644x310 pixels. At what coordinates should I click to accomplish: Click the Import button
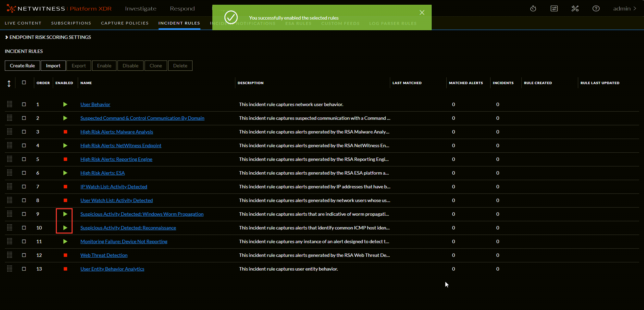53,66
